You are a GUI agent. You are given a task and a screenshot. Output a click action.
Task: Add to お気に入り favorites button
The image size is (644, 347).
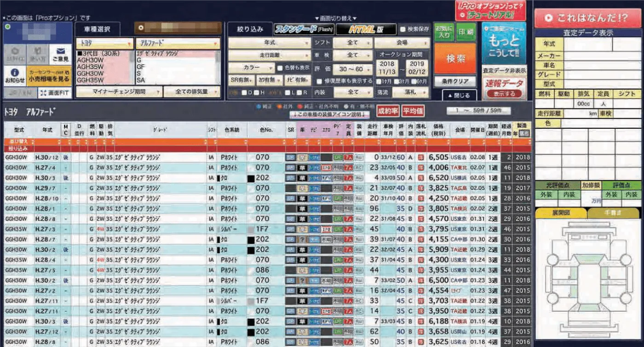click(443, 32)
